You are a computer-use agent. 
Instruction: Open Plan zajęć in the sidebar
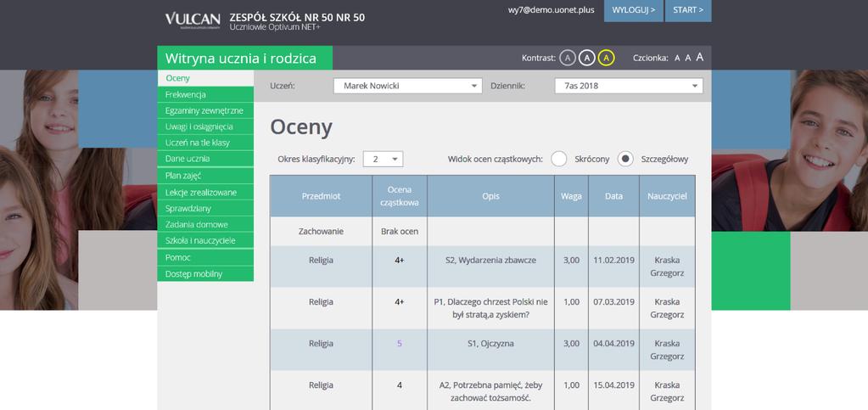pyautogui.click(x=205, y=176)
